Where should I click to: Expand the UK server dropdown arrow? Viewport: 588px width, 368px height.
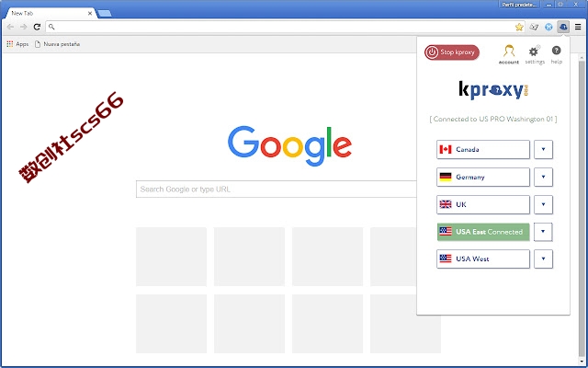[543, 204]
